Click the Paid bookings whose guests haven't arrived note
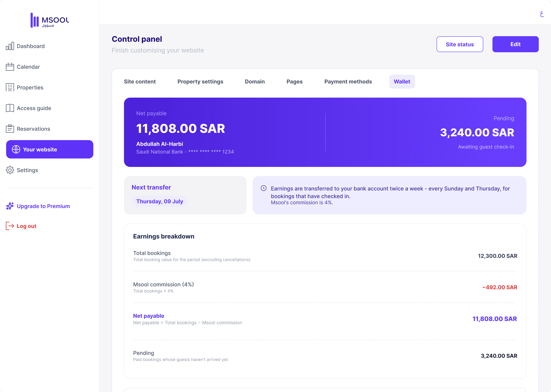This screenshot has width=551, height=392. [180, 359]
